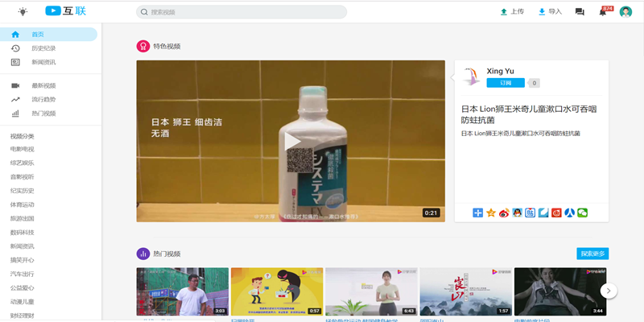Select the 公益爱心 category
The image size is (644, 322).
pos(23,288)
